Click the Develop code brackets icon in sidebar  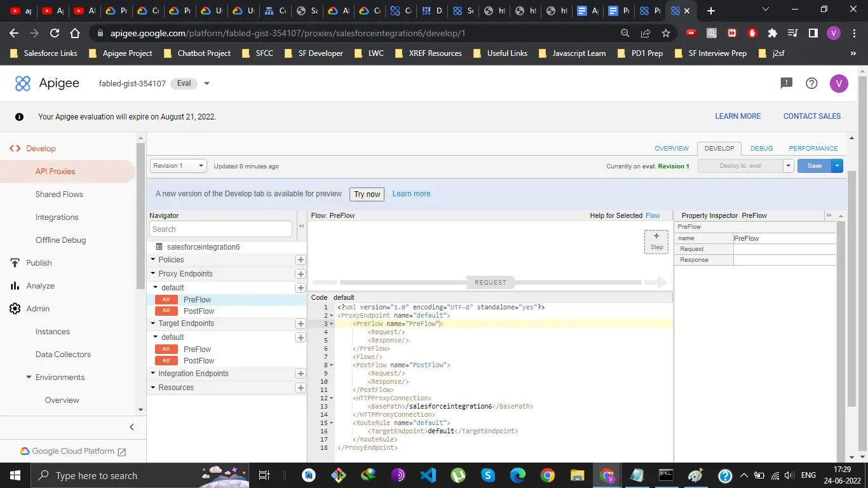(x=14, y=149)
